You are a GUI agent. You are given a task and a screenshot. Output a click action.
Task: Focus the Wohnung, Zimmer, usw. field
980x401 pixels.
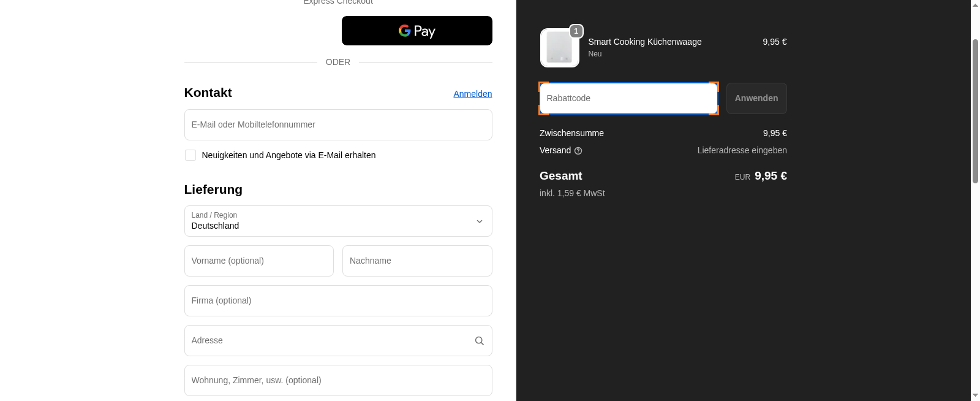(x=338, y=380)
